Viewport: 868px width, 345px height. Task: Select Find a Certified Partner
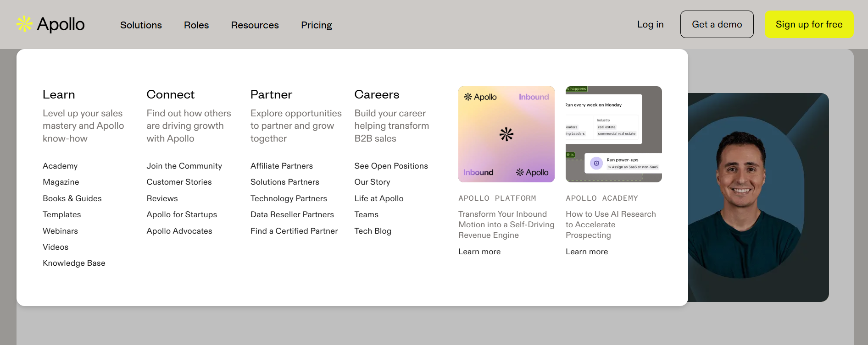pos(294,231)
